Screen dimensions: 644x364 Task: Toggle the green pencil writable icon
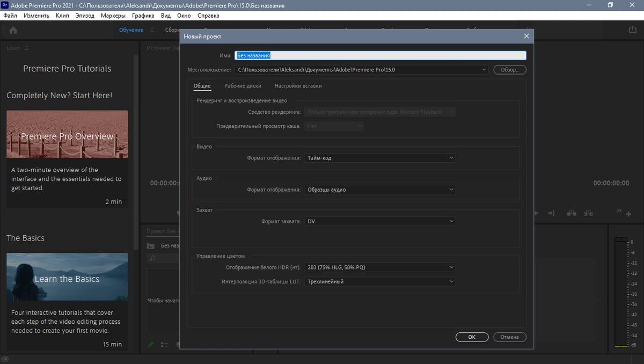click(x=151, y=344)
